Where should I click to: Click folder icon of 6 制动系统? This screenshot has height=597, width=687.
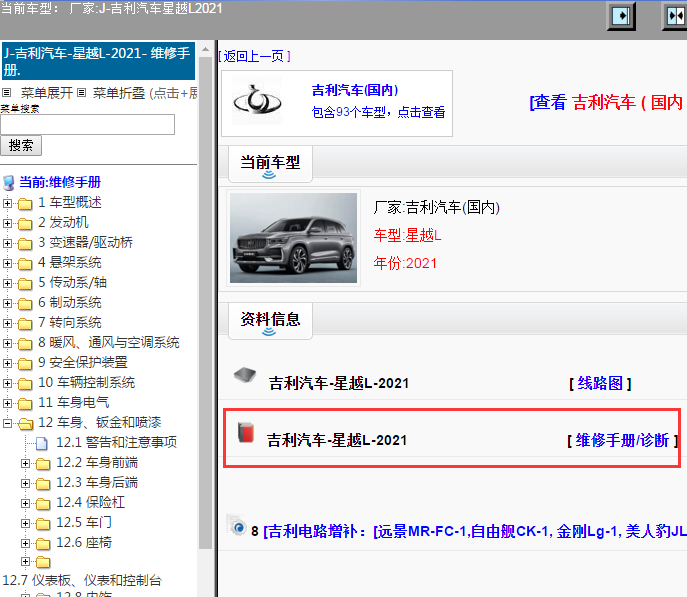coord(25,304)
